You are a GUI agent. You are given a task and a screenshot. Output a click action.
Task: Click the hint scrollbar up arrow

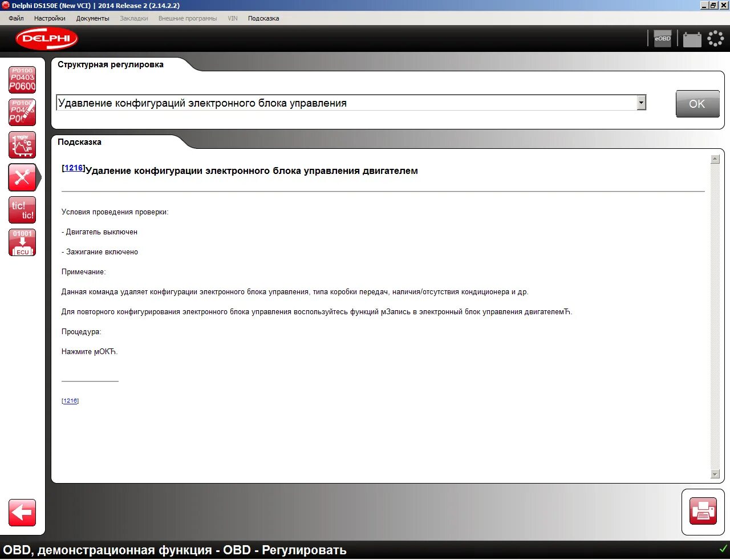pos(715,159)
